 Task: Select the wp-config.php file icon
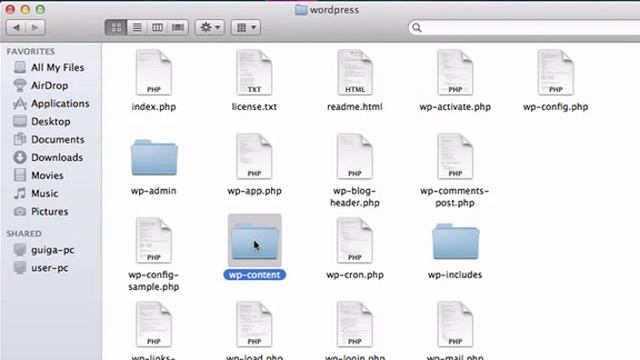[x=556, y=73]
